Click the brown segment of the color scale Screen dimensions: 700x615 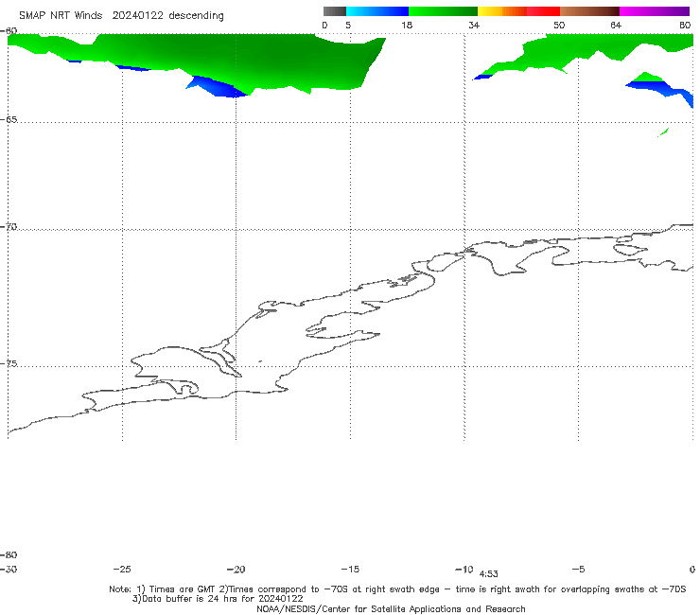tap(589, 11)
